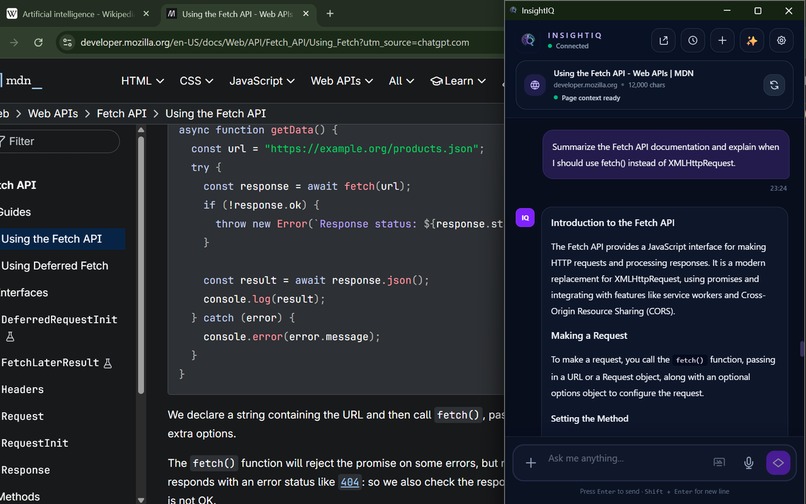Click the Making a Request heading in chat
The height and width of the screenshot is (504, 806).
tap(589, 336)
